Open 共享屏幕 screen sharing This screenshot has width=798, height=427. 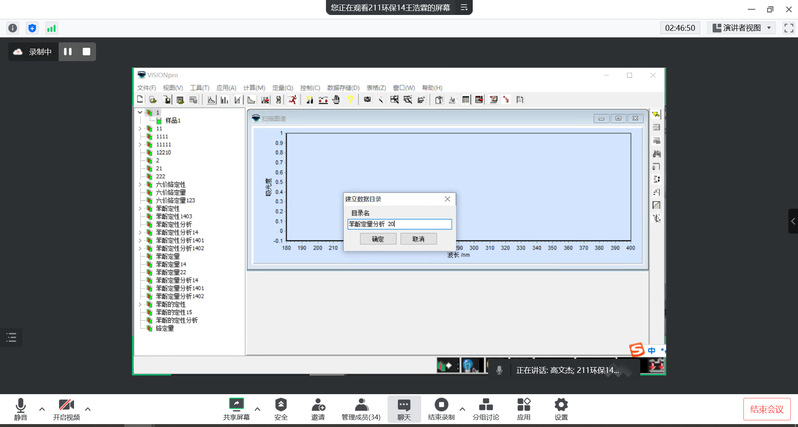[x=237, y=407]
